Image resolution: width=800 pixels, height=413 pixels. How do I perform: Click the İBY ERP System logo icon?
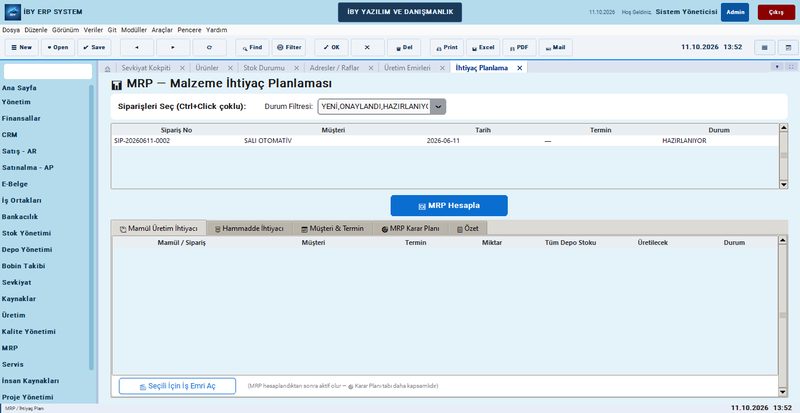13,12
